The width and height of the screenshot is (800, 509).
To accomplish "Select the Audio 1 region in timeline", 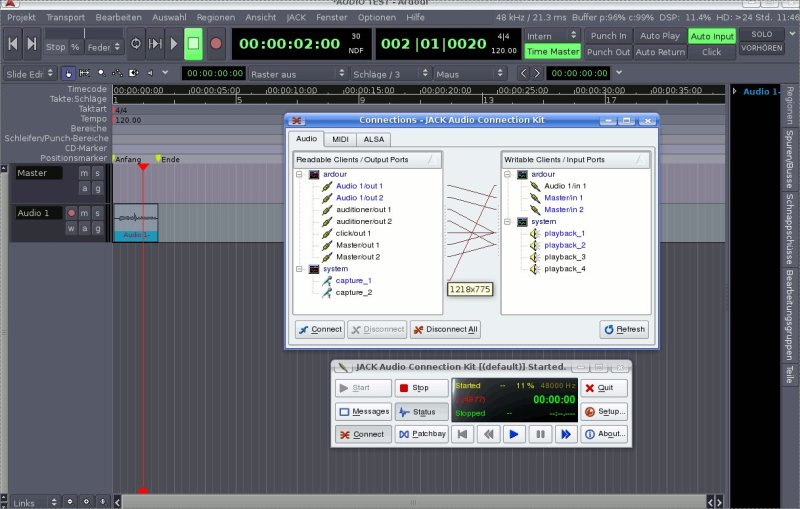I will 135,223.
